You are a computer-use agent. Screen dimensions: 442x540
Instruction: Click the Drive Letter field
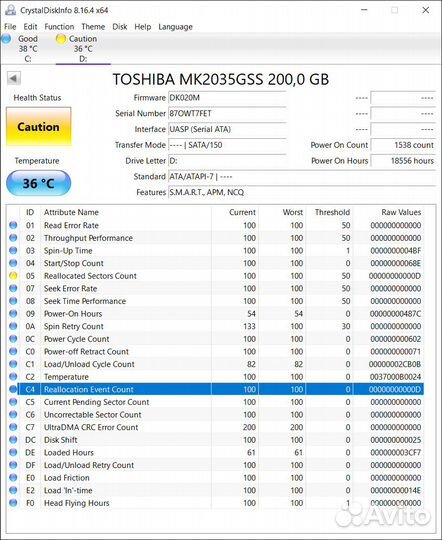point(227,161)
